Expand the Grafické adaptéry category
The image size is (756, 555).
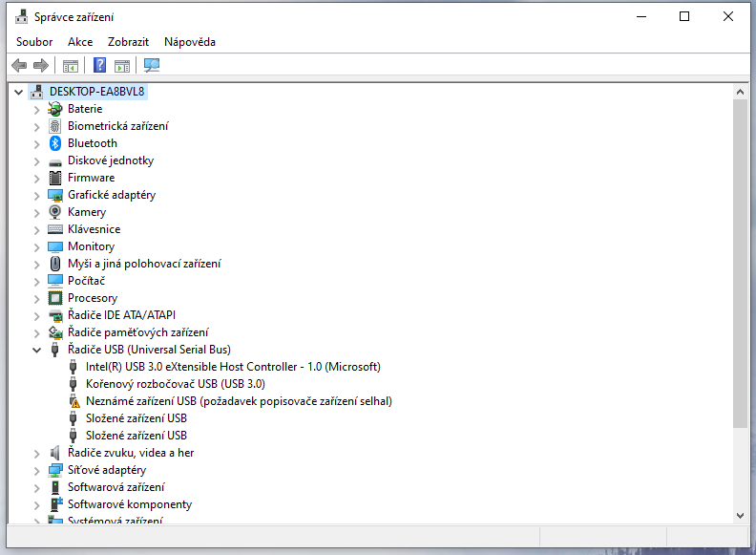click(x=37, y=195)
